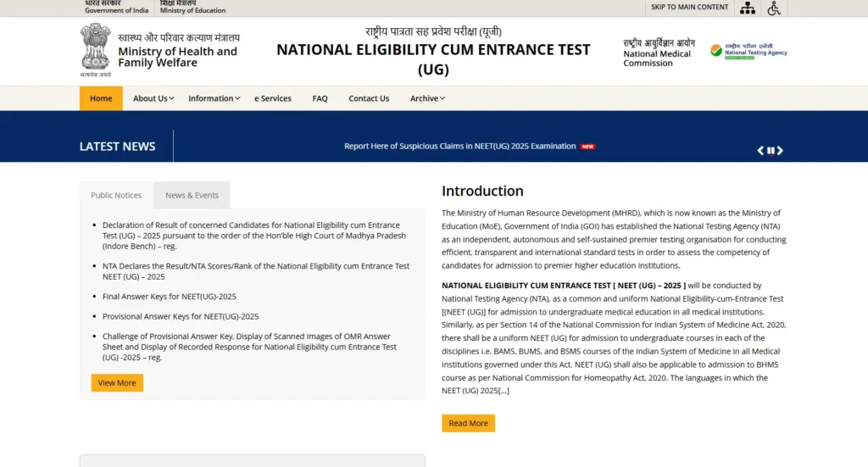Click Skip to Main Content link
The width and height of the screenshot is (868, 467).
coord(689,7)
